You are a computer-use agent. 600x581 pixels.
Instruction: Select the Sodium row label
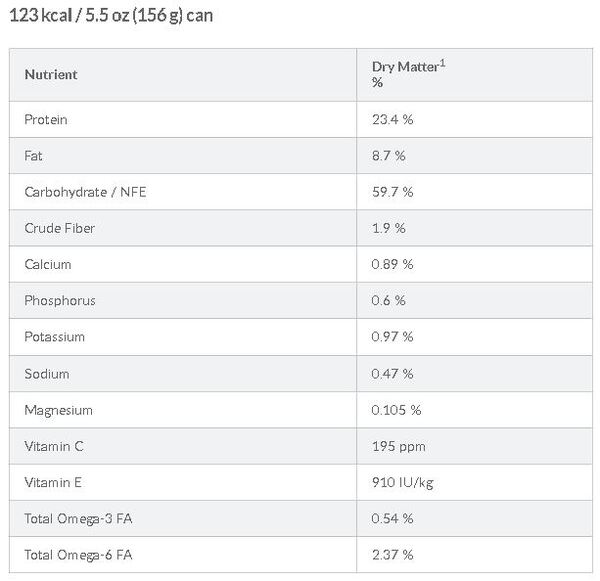47,373
